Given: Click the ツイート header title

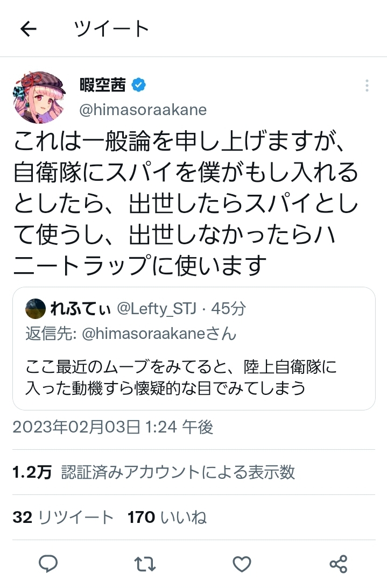Looking at the screenshot, I should [x=111, y=29].
